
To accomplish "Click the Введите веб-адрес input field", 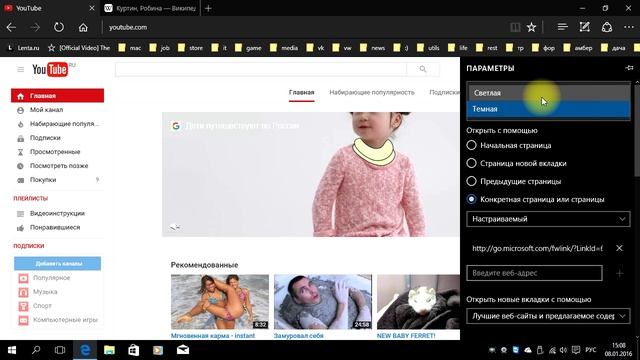I will 534,273.
